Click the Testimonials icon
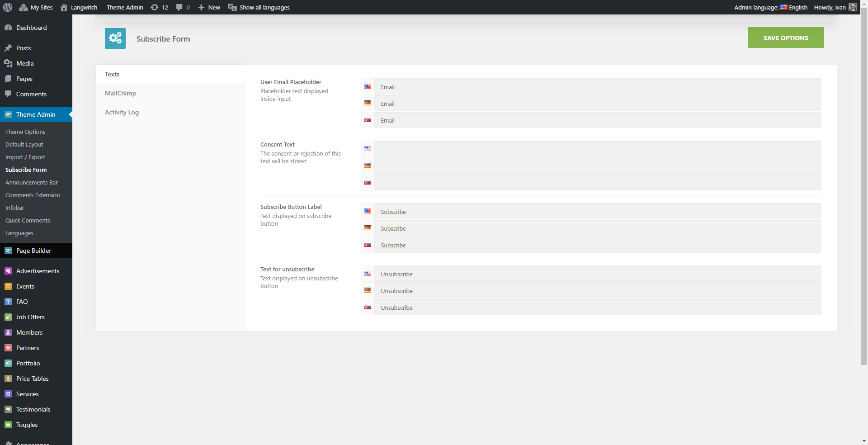868x445 pixels. click(8, 409)
